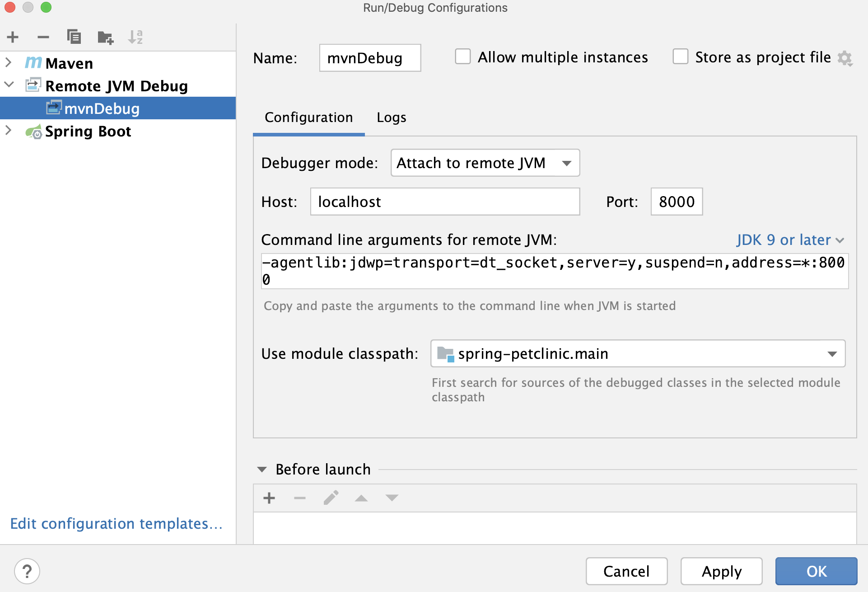868x592 pixels.
Task: Switch to the Logs tab
Action: pyautogui.click(x=392, y=117)
